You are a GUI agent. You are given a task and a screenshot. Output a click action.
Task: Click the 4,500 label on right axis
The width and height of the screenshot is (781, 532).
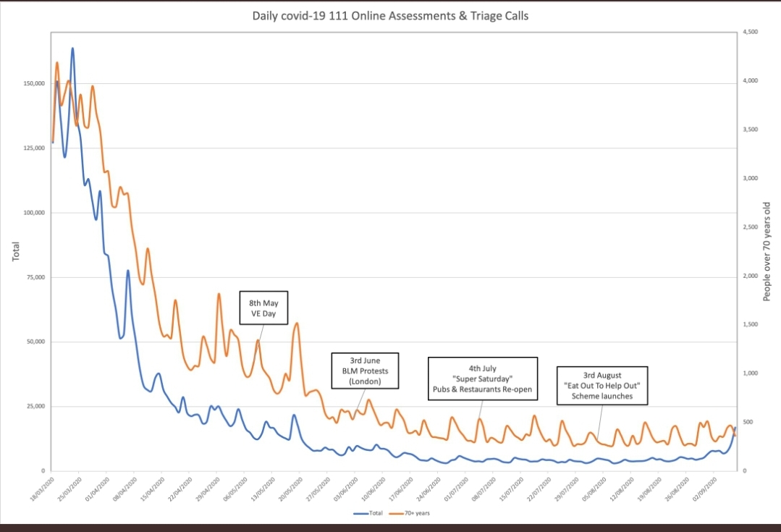[x=751, y=33]
